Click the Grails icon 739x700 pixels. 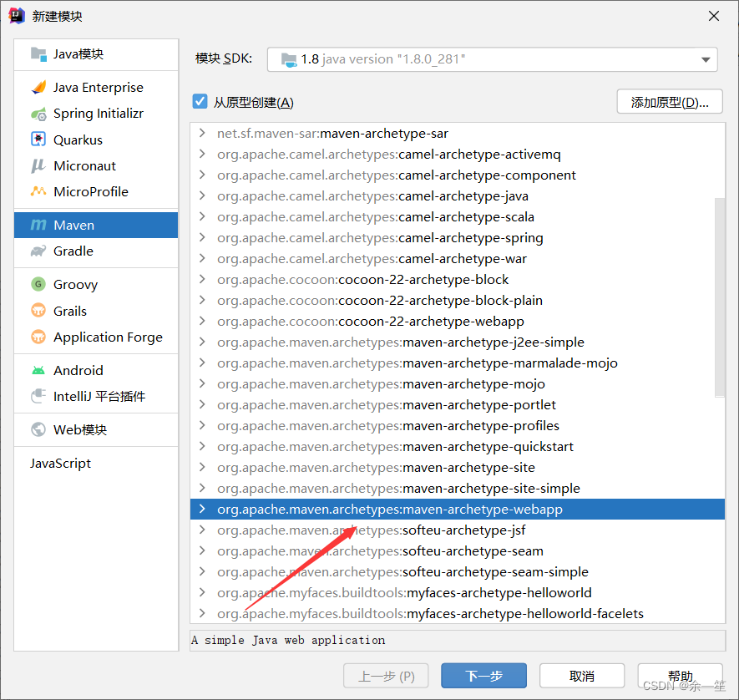click(38, 311)
